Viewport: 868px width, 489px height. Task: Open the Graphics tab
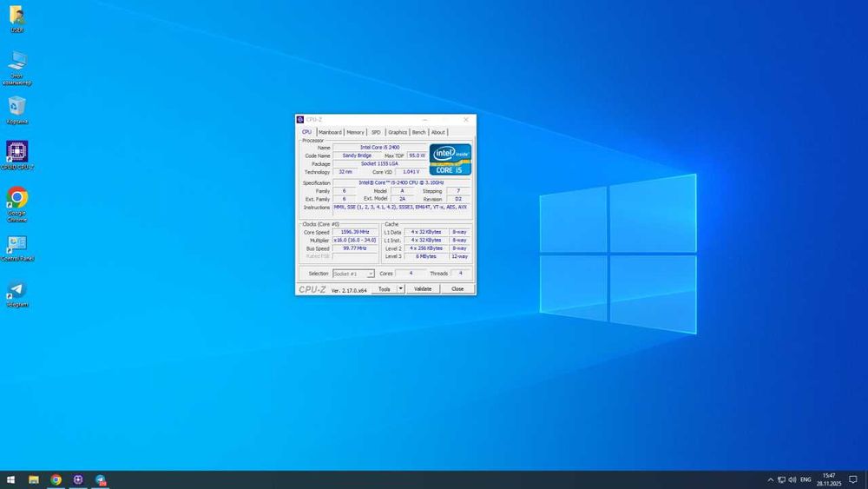coord(398,132)
